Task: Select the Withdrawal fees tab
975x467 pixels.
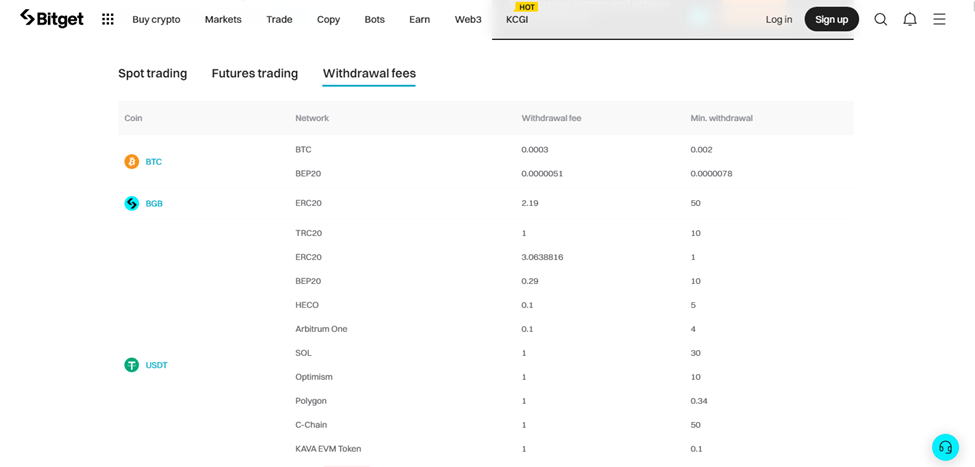Action: tap(369, 73)
